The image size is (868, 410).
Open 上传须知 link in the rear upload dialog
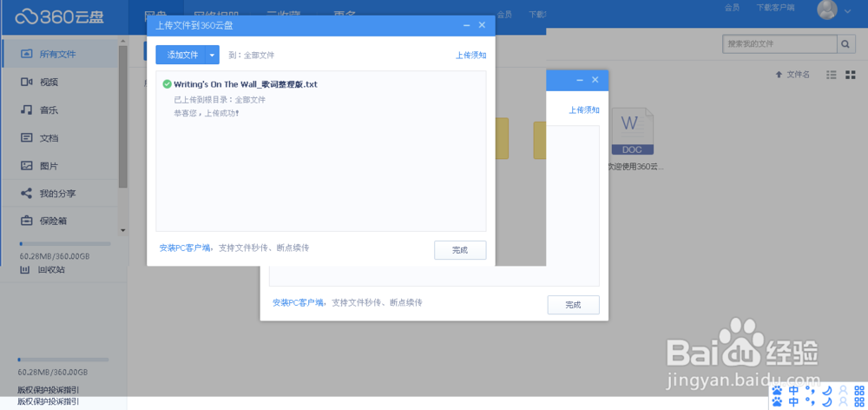(584, 110)
